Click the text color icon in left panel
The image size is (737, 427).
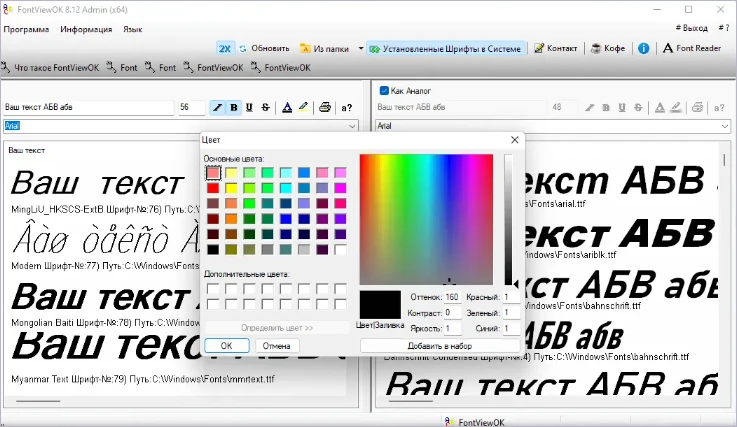[287, 108]
